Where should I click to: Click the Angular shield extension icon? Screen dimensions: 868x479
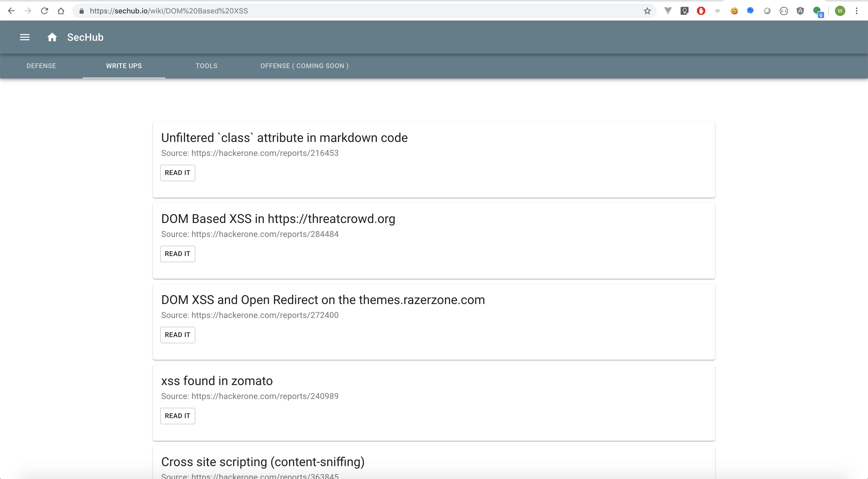[800, 11]
